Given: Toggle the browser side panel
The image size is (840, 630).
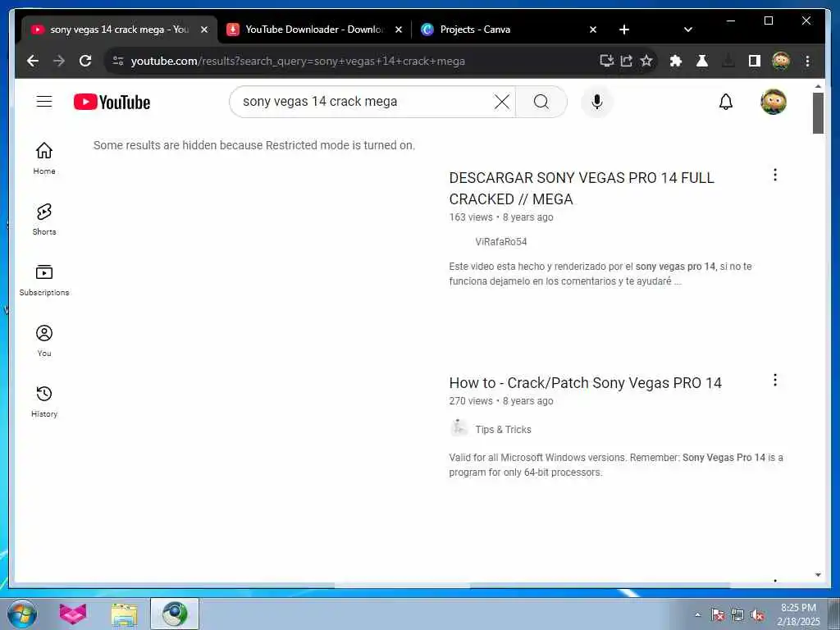Looking at the screenshot, I should point(755,61).
